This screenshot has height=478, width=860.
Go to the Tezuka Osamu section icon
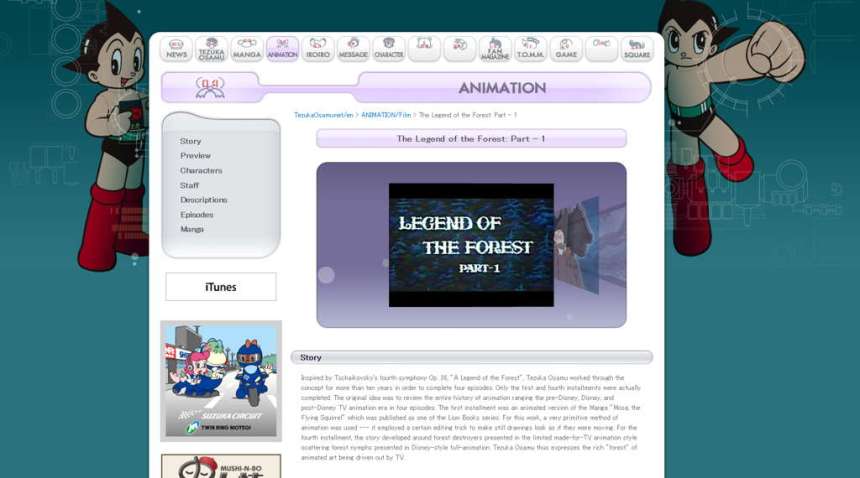pos(211,49)
